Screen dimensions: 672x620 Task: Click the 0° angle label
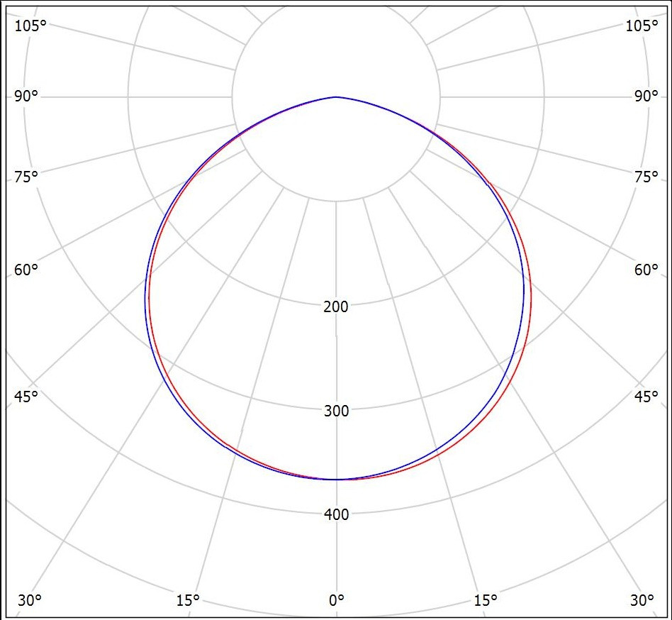coord(337,600)
